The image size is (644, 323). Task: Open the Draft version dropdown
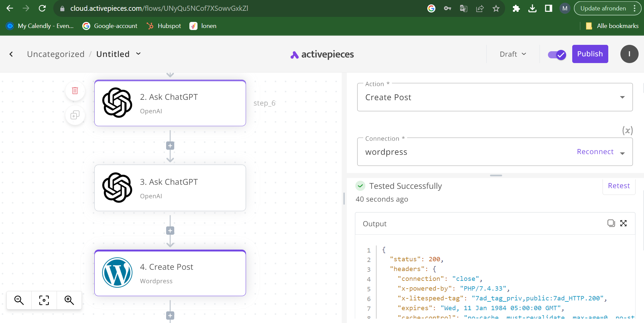click(x=513, y=54)
